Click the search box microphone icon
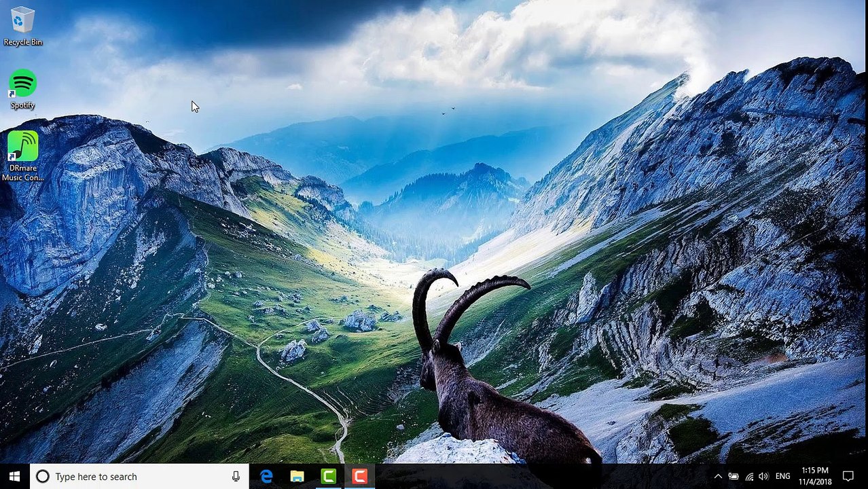The image size is (868, 489). coord(236,477)
